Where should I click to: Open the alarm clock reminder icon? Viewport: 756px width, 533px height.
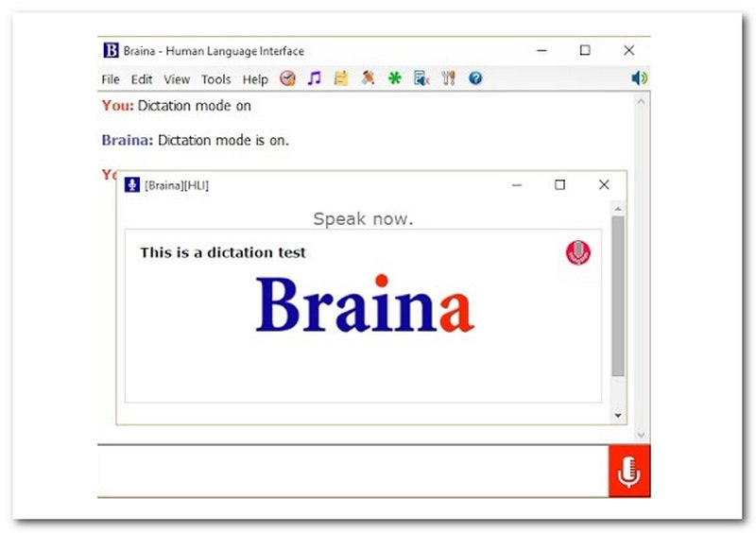pyautogui.click(x=288, y=78)
